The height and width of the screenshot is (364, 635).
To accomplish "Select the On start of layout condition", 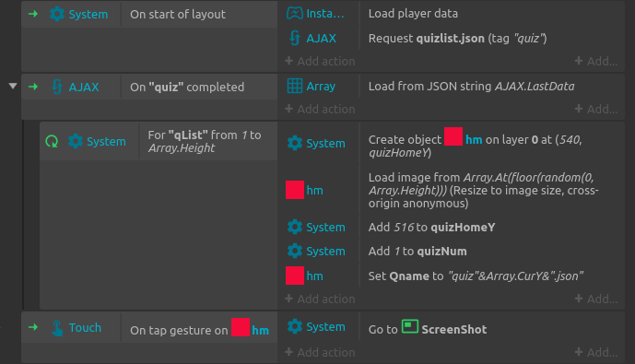I will (x=178, y=14).
